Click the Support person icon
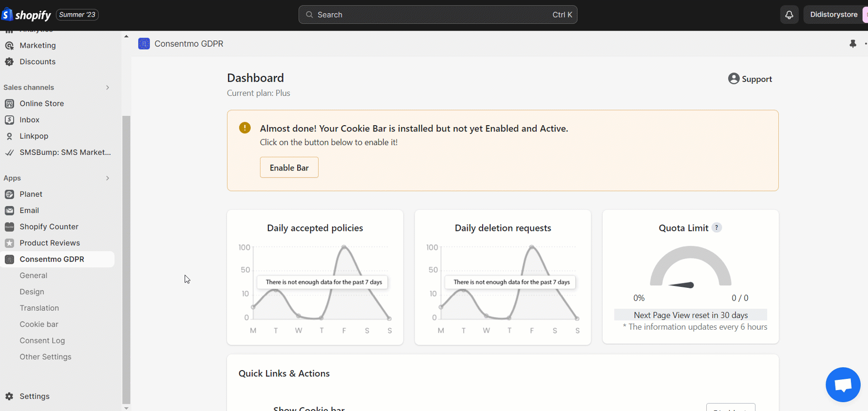 click(x=734, y=78)
